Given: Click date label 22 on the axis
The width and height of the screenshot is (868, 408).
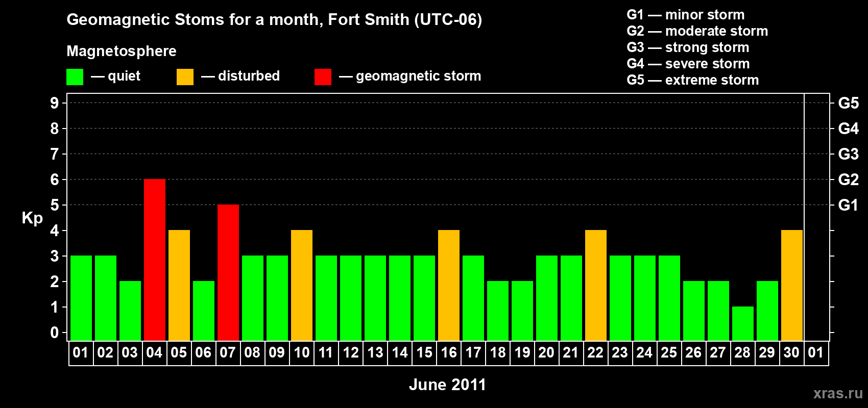Looking at the screenshot, I should [x=595, y=353].
